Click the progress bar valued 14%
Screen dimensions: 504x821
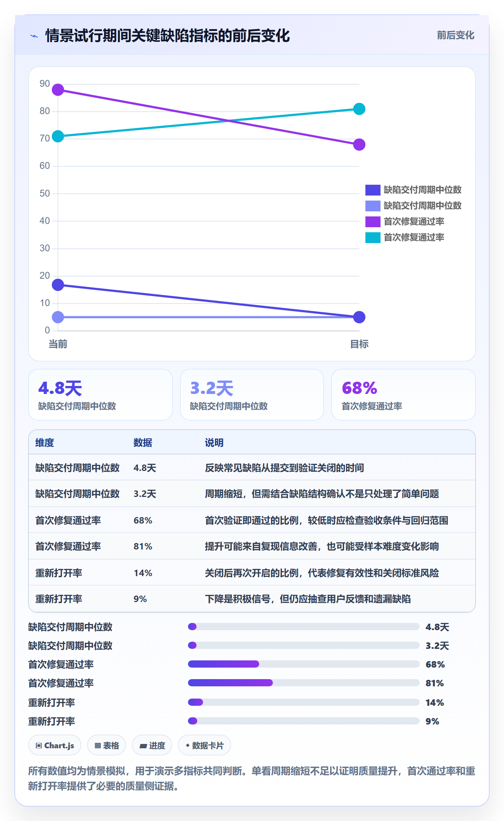[304, 702]
